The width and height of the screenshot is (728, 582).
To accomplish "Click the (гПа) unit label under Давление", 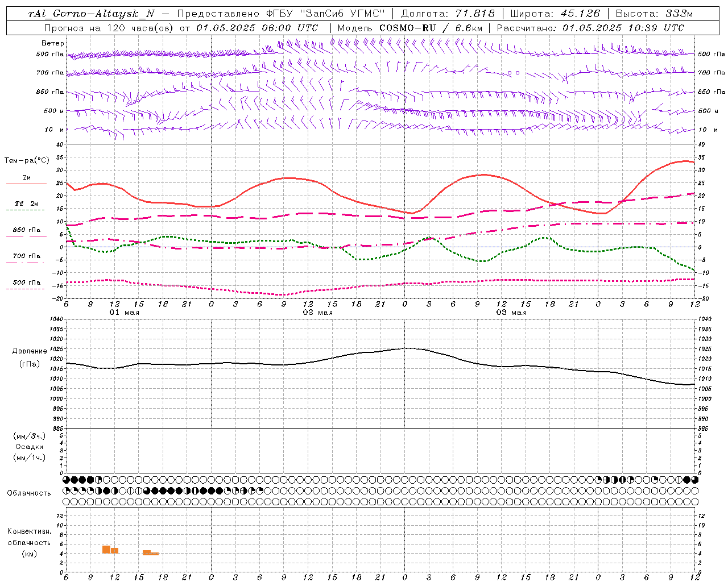I will pos(30,364).
